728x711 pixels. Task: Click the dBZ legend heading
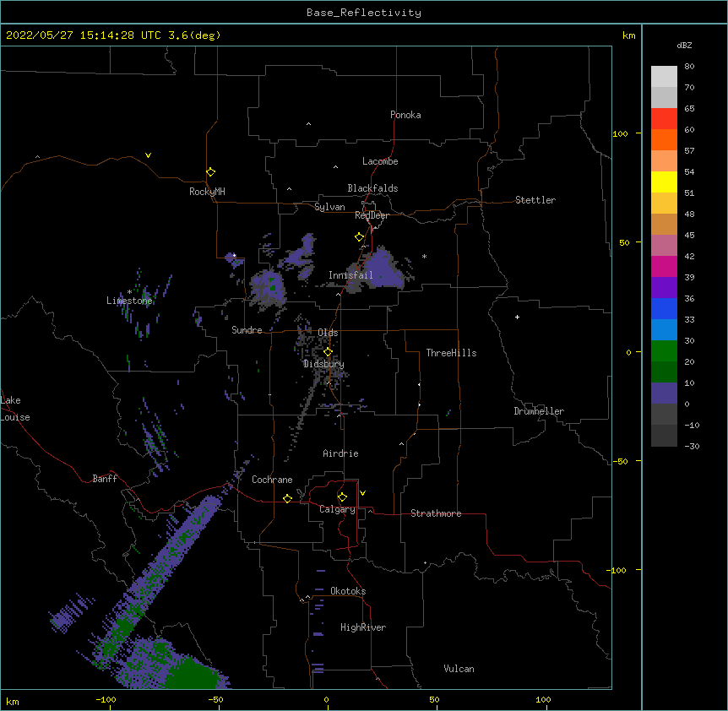684,45
